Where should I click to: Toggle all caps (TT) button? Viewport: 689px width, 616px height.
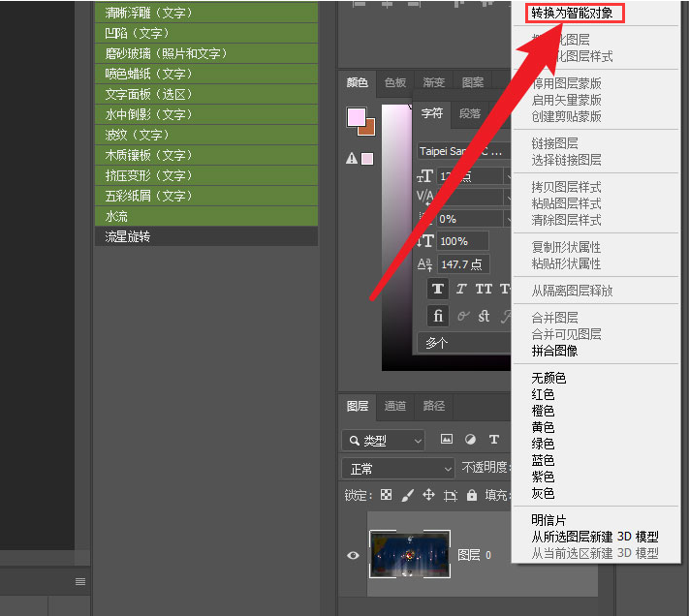click(484, 289)
